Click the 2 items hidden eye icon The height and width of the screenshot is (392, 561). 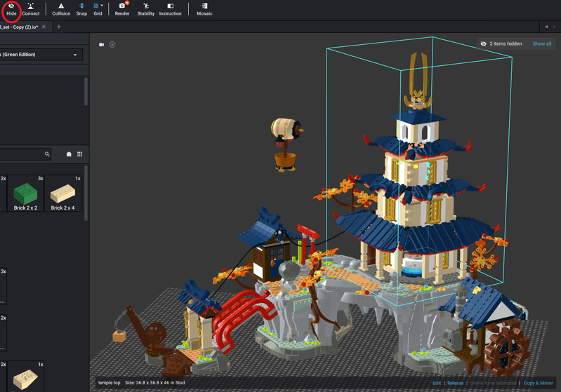click(x=483, y=43)
